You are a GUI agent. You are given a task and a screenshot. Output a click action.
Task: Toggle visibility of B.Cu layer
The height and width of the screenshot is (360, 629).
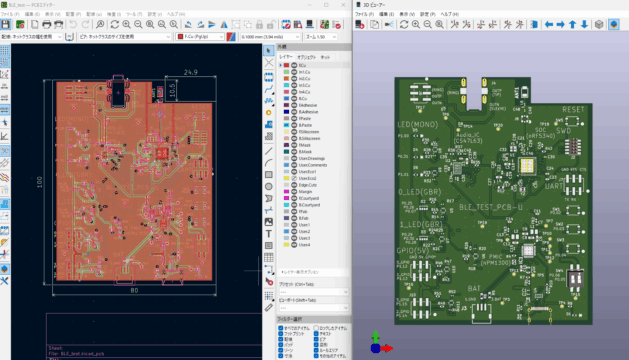pos(294,98)
